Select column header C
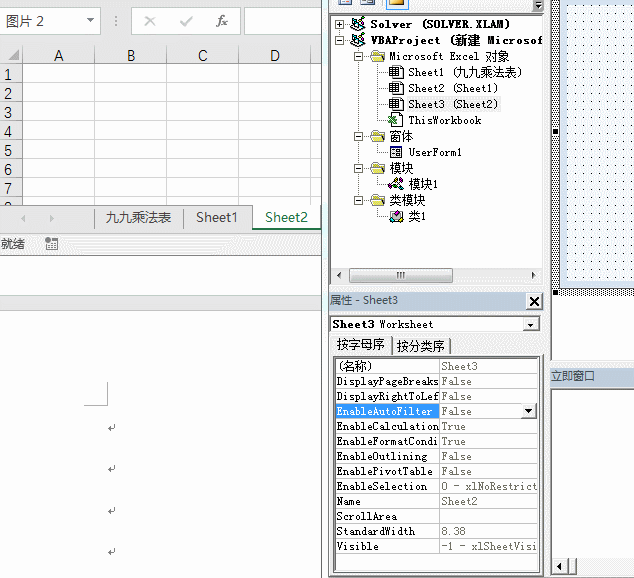This screenshot has height=578, width=634. (203, 55)
